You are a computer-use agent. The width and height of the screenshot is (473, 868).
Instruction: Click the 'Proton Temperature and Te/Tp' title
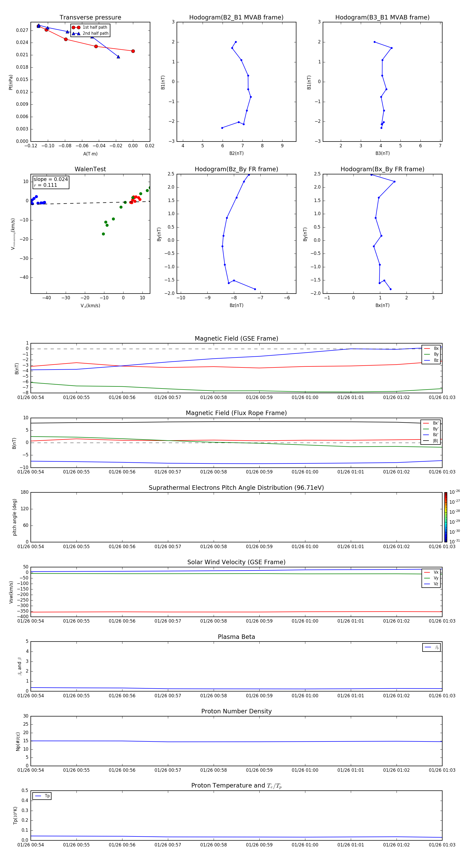[x=236, y=786]
